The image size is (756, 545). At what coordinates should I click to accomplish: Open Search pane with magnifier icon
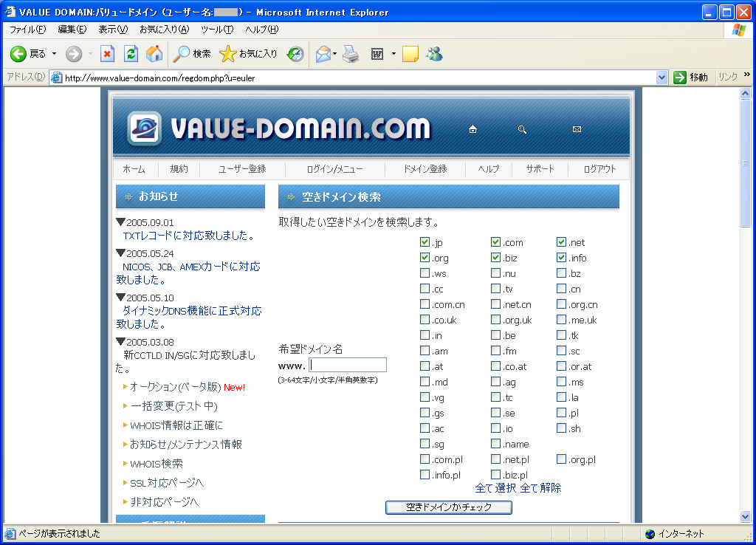pos(182,54)
